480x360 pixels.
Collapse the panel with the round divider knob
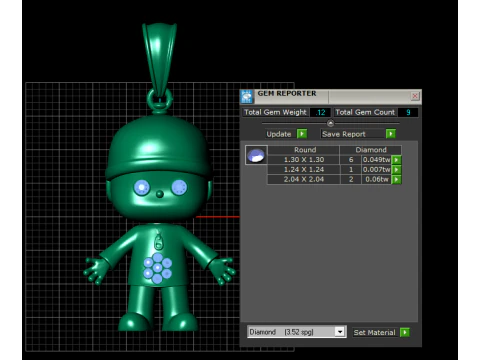coord(330,123)
